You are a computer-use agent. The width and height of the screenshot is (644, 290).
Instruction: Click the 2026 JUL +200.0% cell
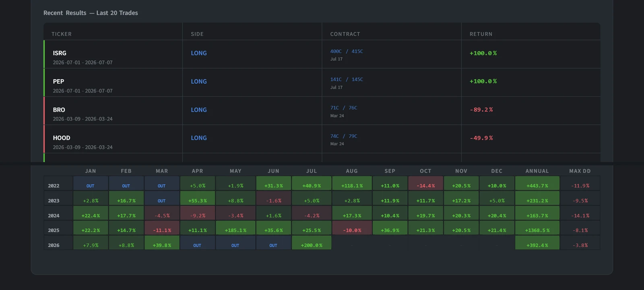click(x=312, y=243)
